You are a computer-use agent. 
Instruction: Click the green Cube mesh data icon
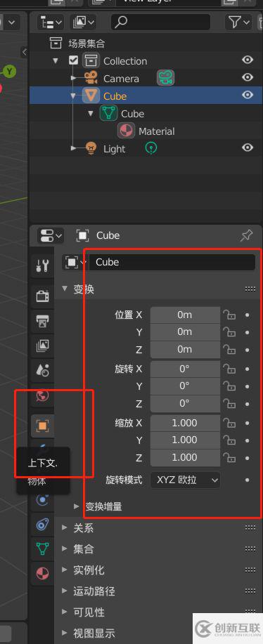[x=108, y=113]
